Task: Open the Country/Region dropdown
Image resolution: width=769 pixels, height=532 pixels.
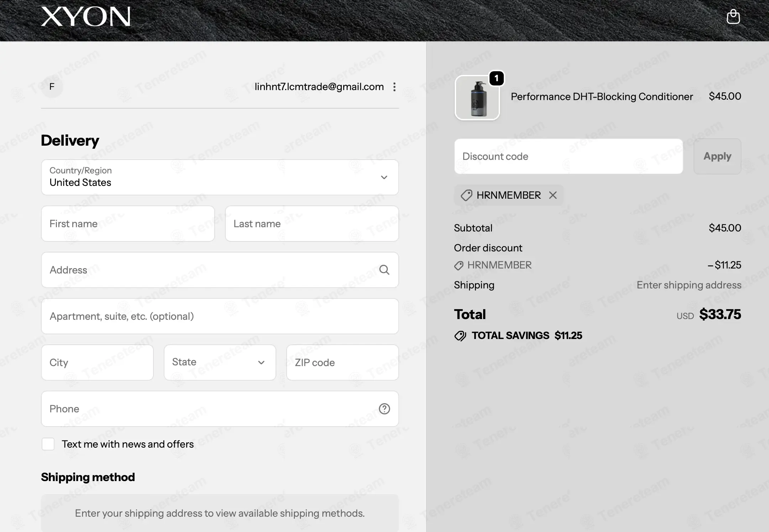Action: click(x=220, y=177)
